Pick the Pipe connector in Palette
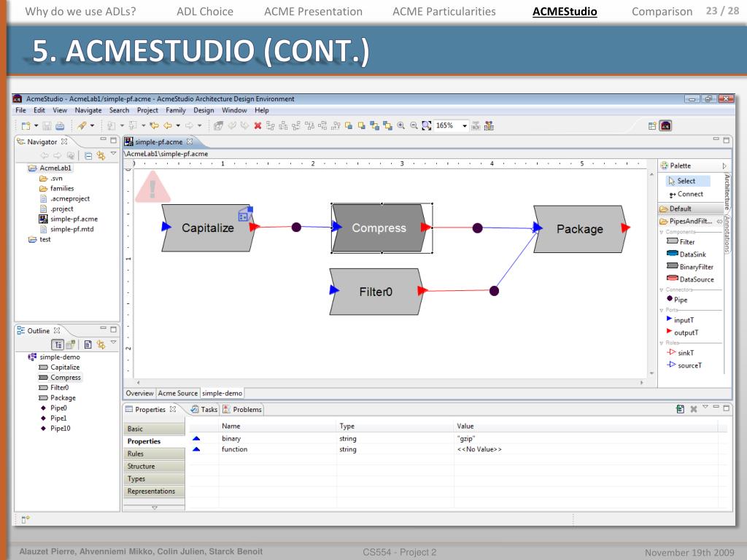The height and width of the screenshot is (560, 747). [x=677, y=300]
